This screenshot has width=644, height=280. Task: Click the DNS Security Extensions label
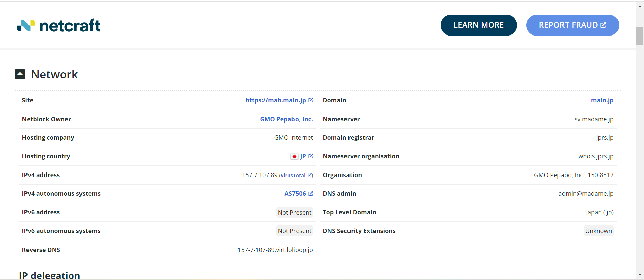(359, 231)
